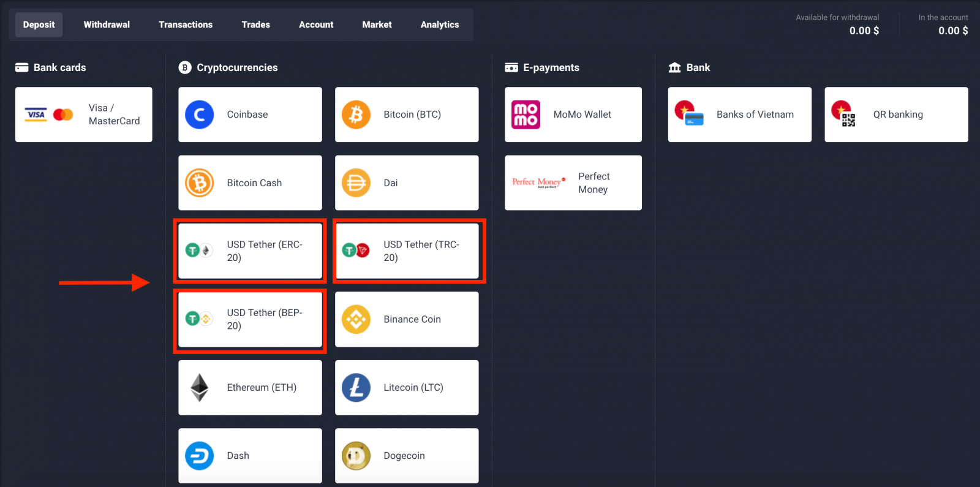Image resolution: width=980 pixels, height=487 pixels.
Task: Select the Dogecoin label text
Action: (x=404, y=456)
